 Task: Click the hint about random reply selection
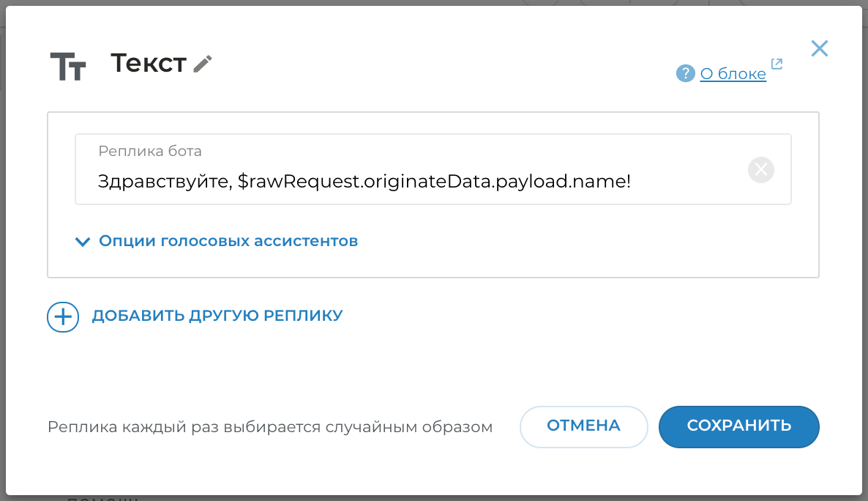[270, 426]
